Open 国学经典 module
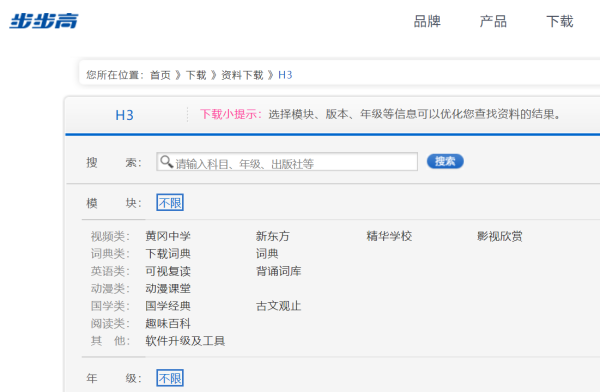600x392 pixels. coord(168,306)
